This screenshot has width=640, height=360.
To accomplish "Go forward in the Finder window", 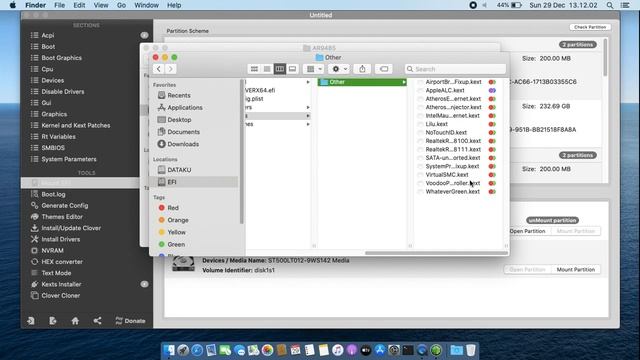I will pos(171,69).
